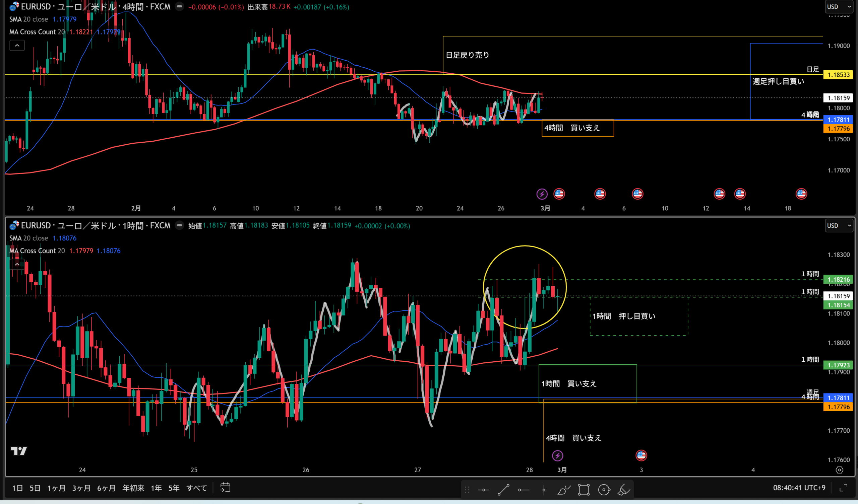Collapse the 1-hour chart indicator legend
858x504 pixels.
pyautogui.click(x=17, y=264)
